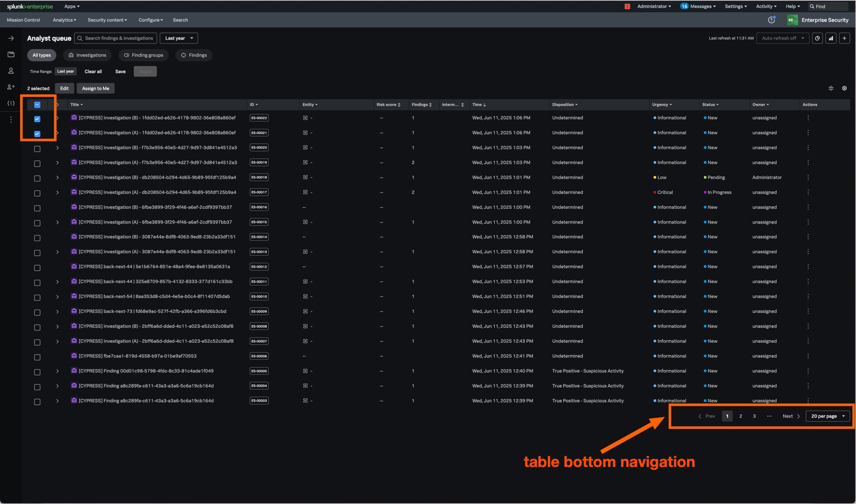Expand sidebar with the arrow icon
This screenshot has height=504, width=856.
pyautogui.click(x=11, y=38)
